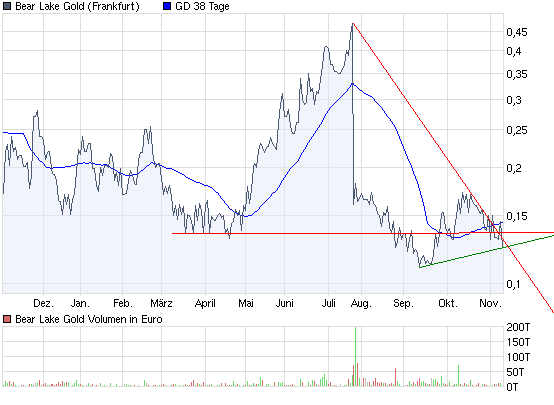This screenshot has width=554, height=405.
Task: Click the blue GD 38 Tage legend swatch
Action: pos(167,6)
